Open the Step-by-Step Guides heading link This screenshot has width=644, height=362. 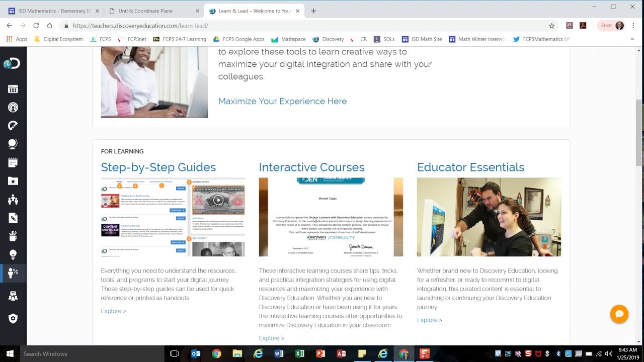point(158,167)
